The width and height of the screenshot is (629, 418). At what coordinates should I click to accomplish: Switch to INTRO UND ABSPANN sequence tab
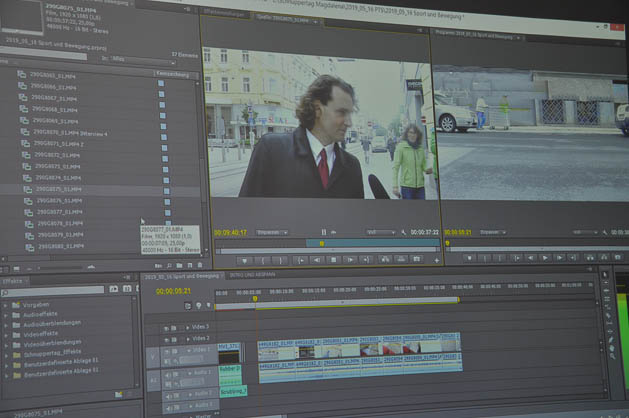tap(252, 274)
